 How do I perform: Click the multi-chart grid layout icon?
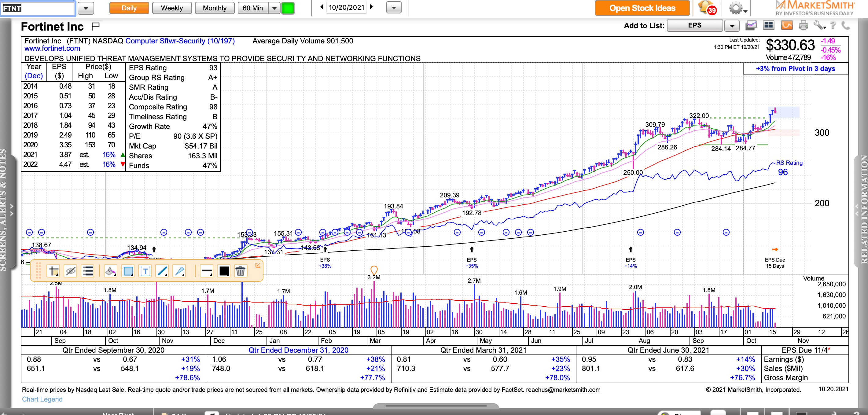(768, 25)
